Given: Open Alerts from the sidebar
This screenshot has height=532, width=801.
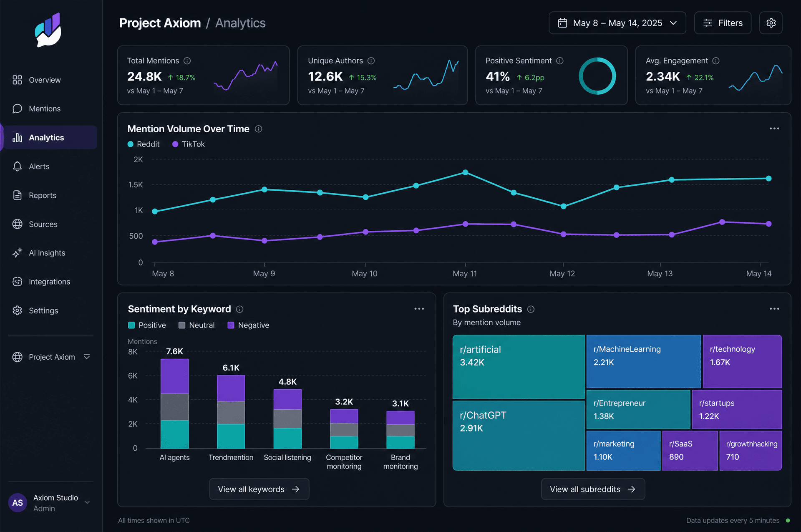Looking at the screenshot, I should pyautogui.click(x=50, y=166).
